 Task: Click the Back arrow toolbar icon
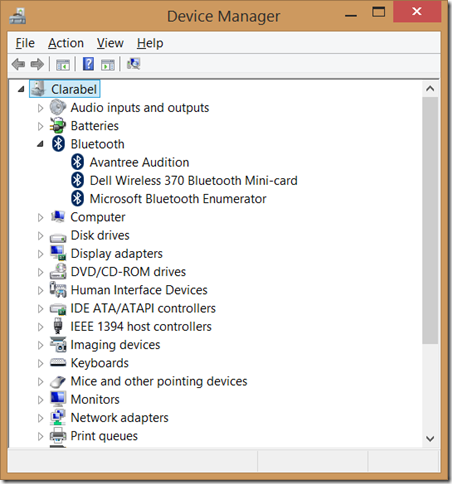[18, 64]
